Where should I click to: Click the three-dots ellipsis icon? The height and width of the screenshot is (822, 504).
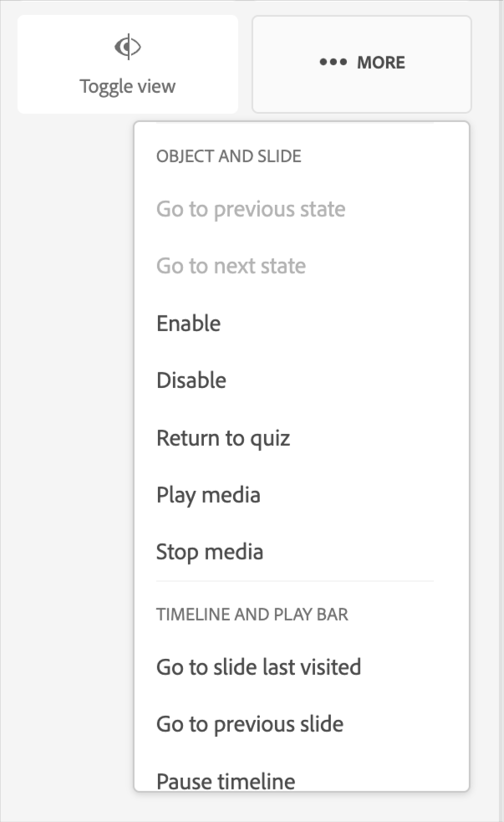333,63
